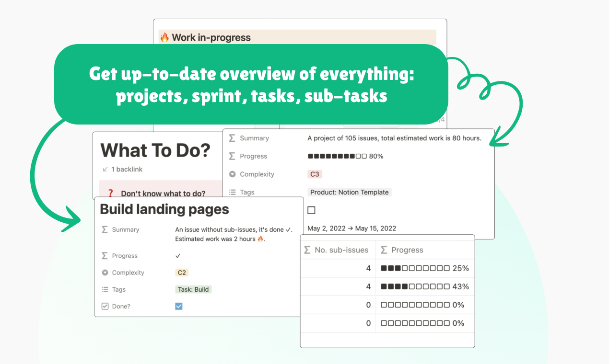Click the Complexity select icon beside the C3 row
609x364 pixels.
[232, 174]
